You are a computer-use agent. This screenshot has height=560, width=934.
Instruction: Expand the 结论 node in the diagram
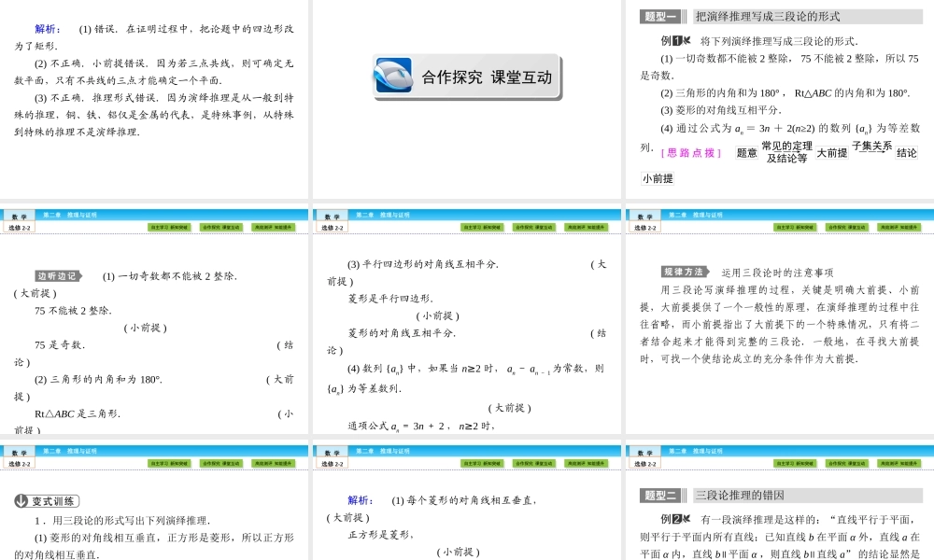click(x=906, y=154)
